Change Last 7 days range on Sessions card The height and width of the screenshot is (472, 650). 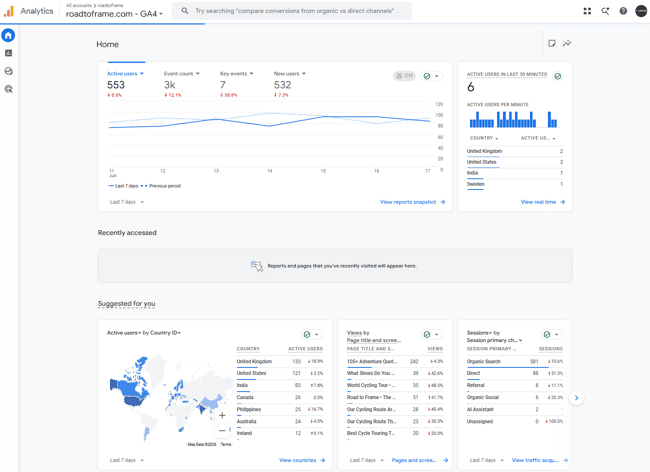coord(487,460)
